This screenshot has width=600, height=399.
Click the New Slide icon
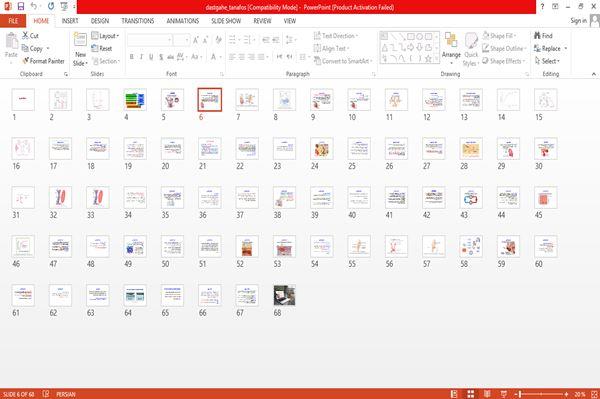click(80, 39)
